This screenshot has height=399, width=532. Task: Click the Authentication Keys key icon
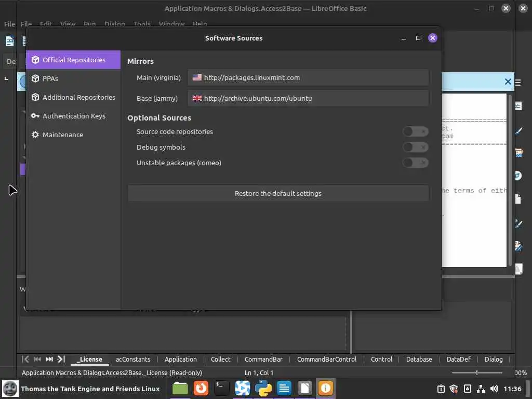(x=35, y=116)
